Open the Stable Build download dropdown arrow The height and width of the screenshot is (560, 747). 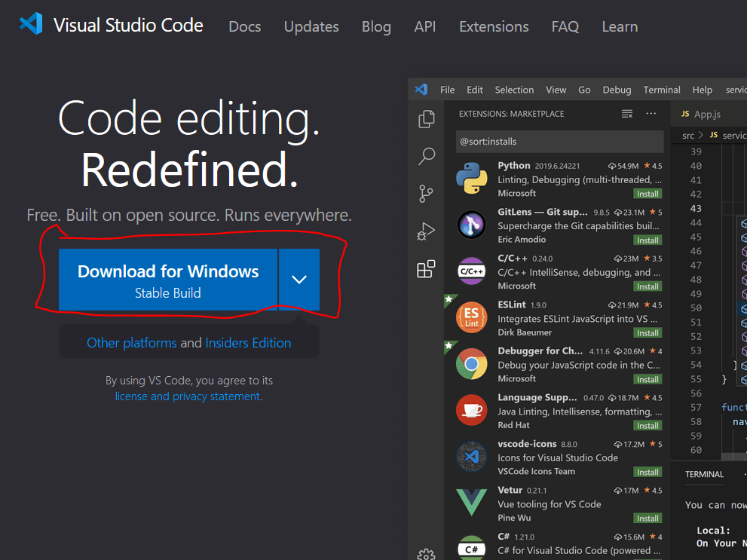point(298,278)
